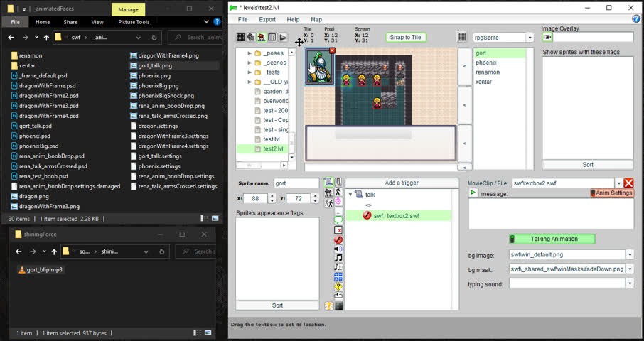Open the bg image dropdown
Image resolution: width=644 pixels, height=341 pixels.
630,254
